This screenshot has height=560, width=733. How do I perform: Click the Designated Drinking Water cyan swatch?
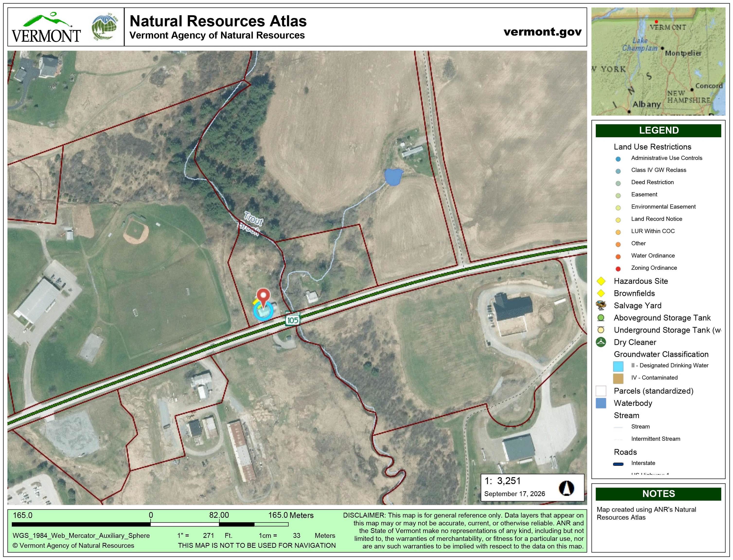point(618,366)
